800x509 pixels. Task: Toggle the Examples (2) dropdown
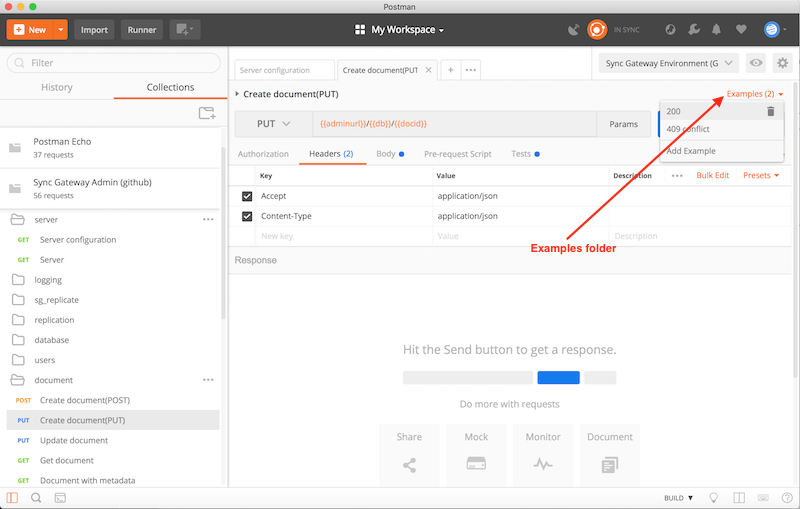(x=755, y=94)
